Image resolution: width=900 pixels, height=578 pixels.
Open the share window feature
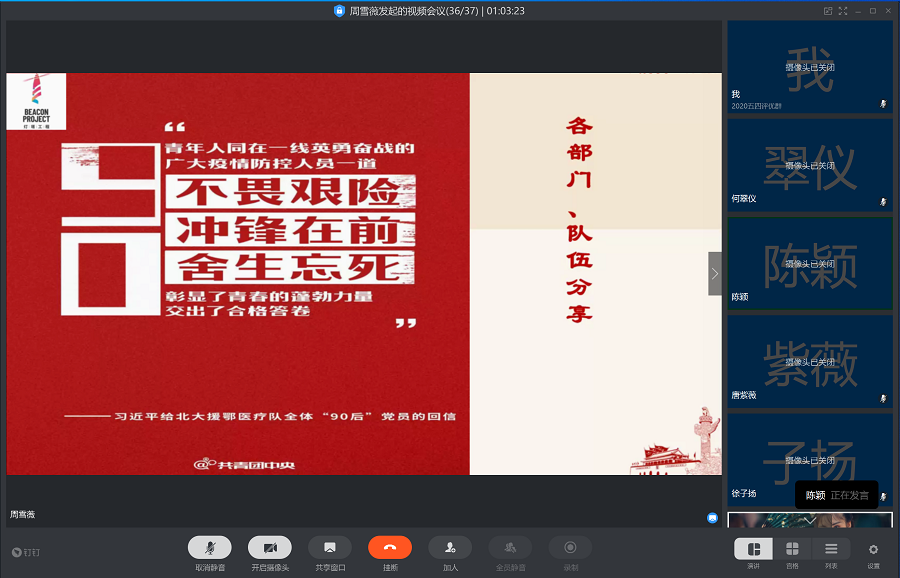[329, 548]
